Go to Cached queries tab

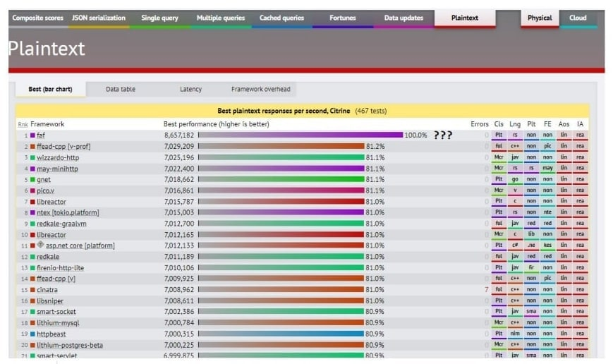(281, 18)
